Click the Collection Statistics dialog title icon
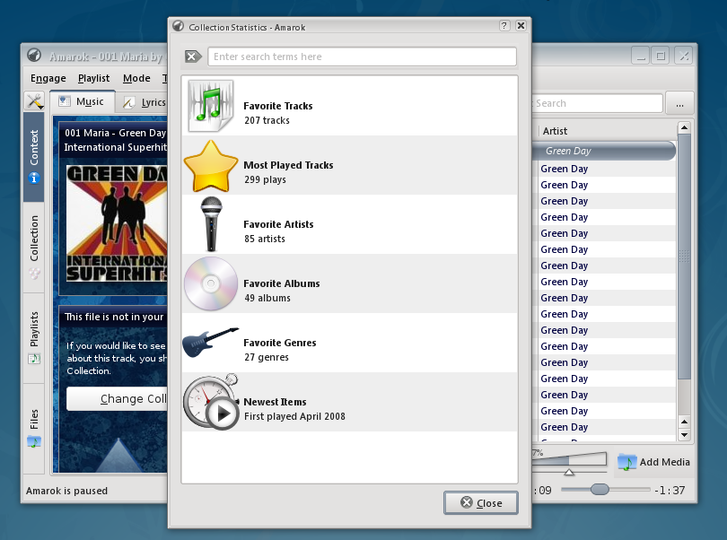 (x=178, y=26)
